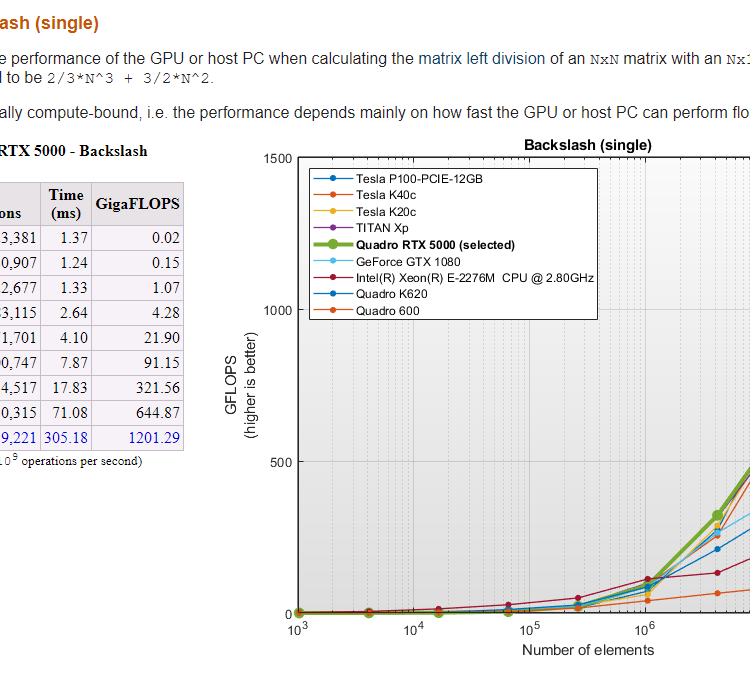Click the Intel Xeon E-2276M CPU legend entry
The width and height of the screenshot is (750, 684).
(475, 277)
